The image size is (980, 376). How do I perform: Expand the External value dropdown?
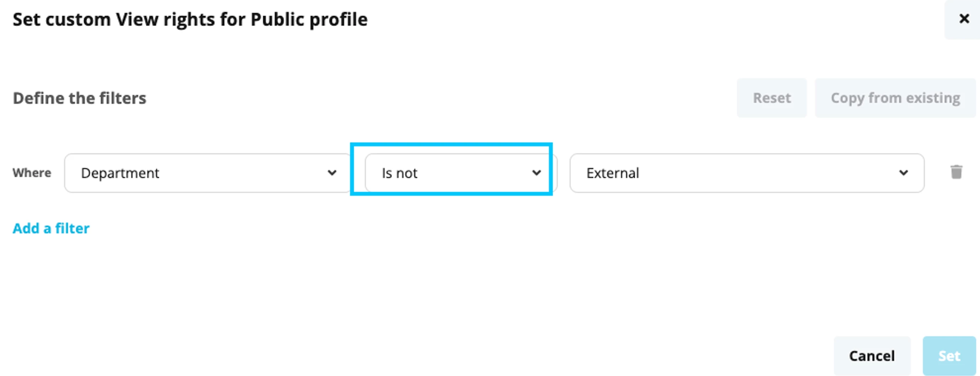(747, 173)
